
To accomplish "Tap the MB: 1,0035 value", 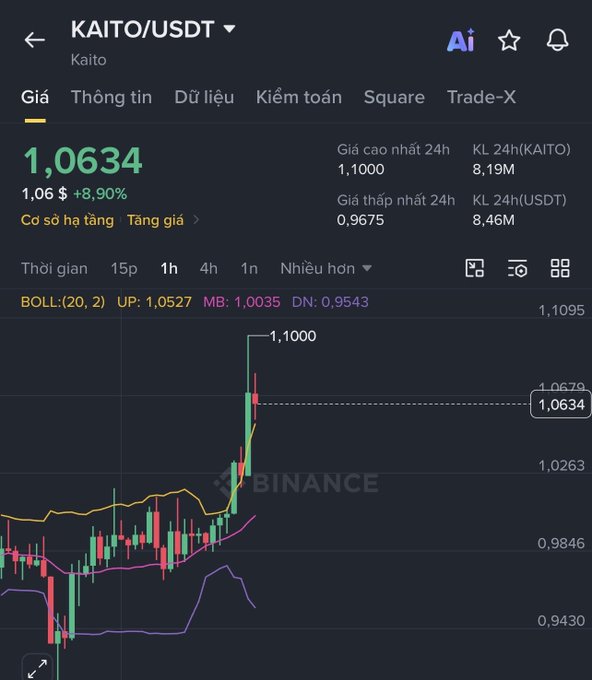I will 242,302.
